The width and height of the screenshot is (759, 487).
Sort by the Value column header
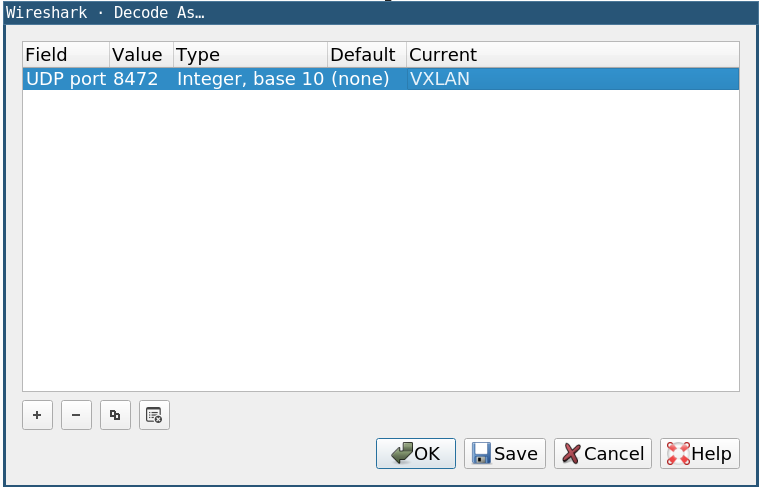[x=140, y=54]
